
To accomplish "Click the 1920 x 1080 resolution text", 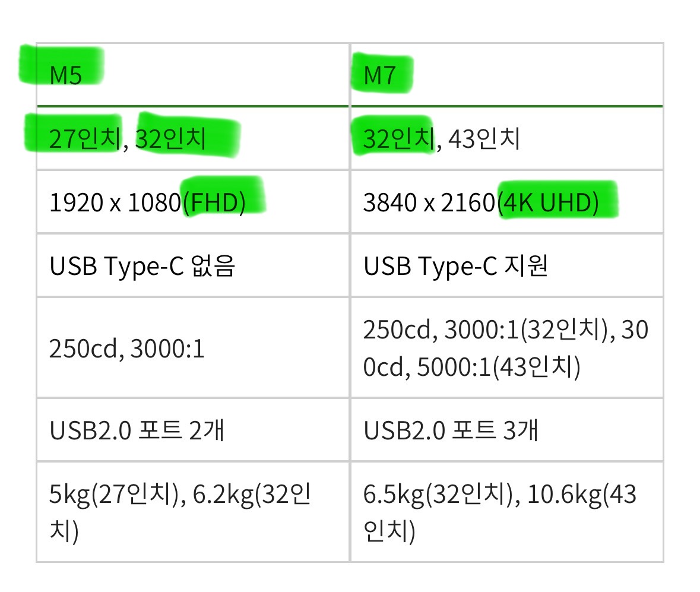I will click(115, 202).
